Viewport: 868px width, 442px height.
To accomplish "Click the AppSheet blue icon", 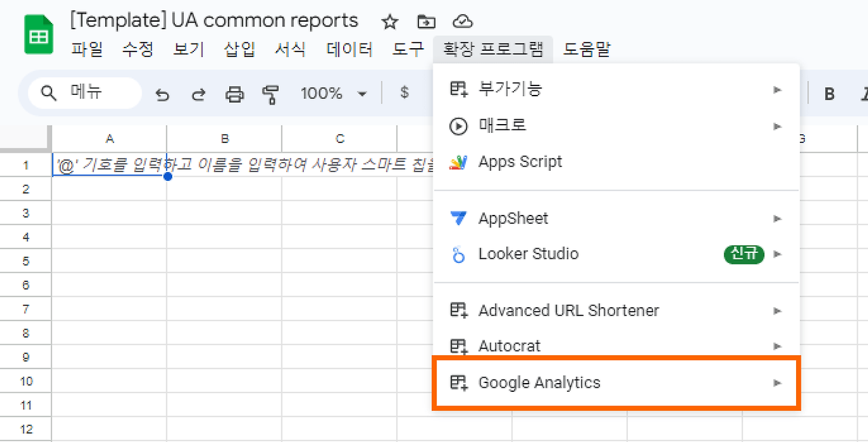I will [x=458, y=218].
